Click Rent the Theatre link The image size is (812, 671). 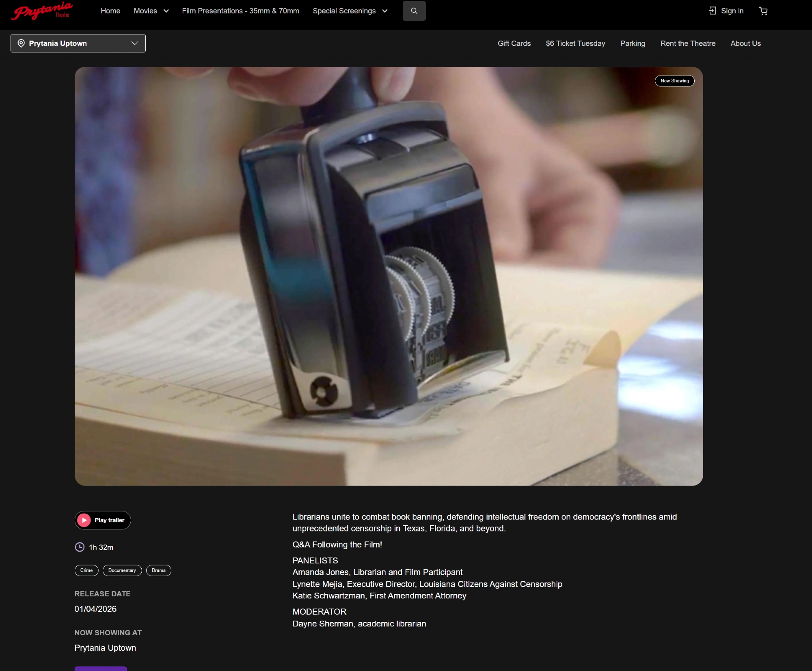[x=687, y=43]
